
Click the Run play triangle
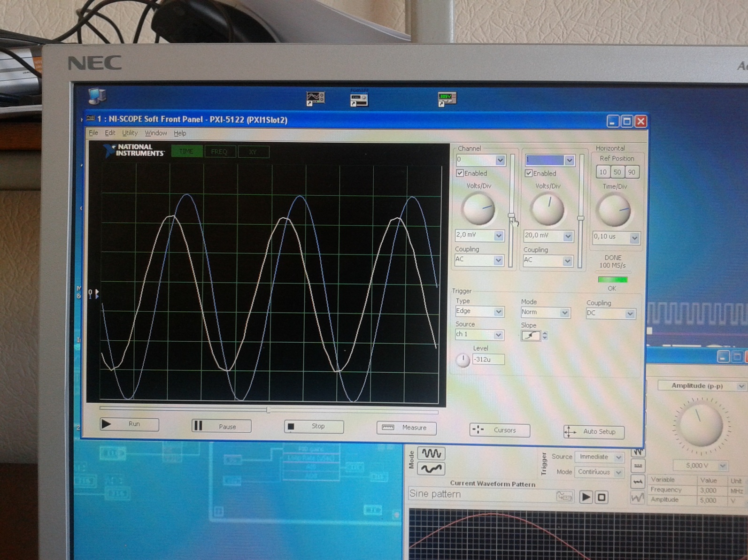[107, 424]
